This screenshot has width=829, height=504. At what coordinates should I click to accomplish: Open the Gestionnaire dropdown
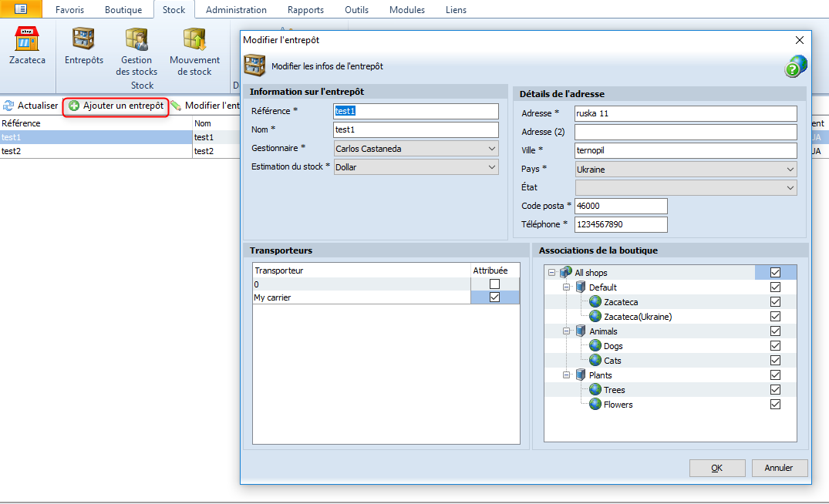click(x=416, y=149)
